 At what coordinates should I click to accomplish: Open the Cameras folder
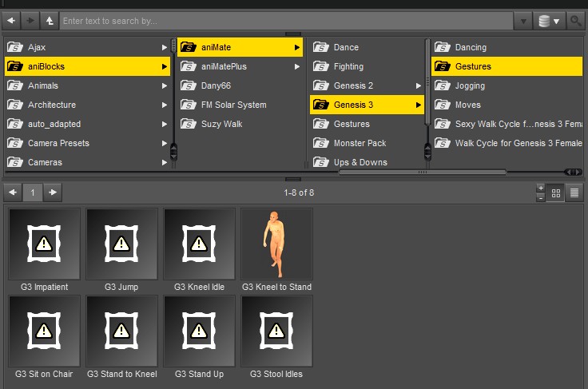pos(87,162)
